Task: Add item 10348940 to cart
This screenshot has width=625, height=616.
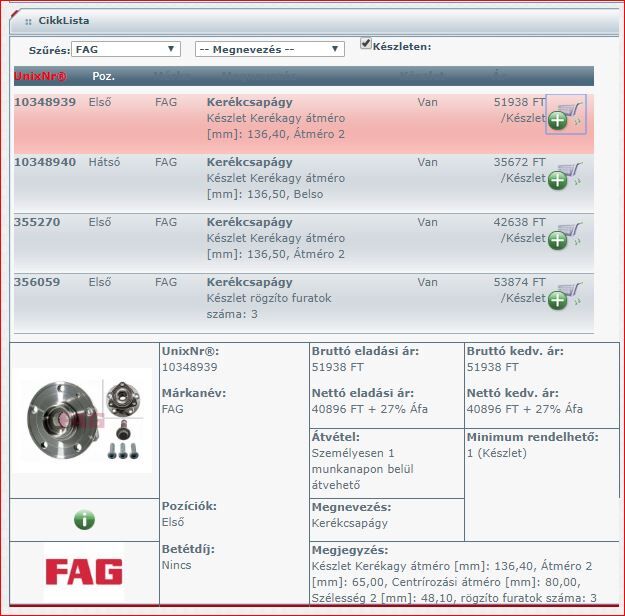Action: point(565,175)
